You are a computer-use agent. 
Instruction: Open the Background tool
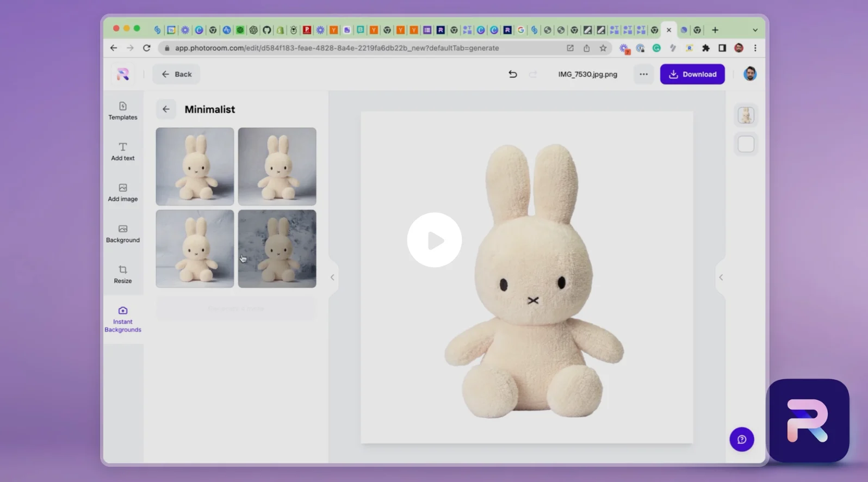tap(123, 233)
